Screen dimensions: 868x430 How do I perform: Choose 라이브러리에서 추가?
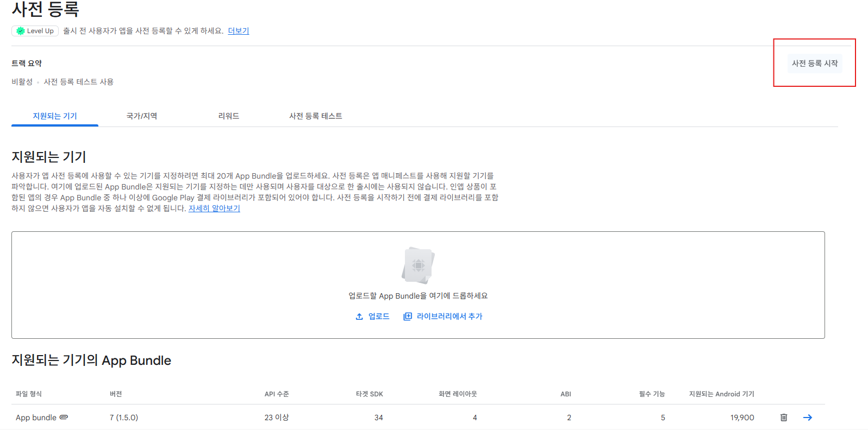[443, 317]
